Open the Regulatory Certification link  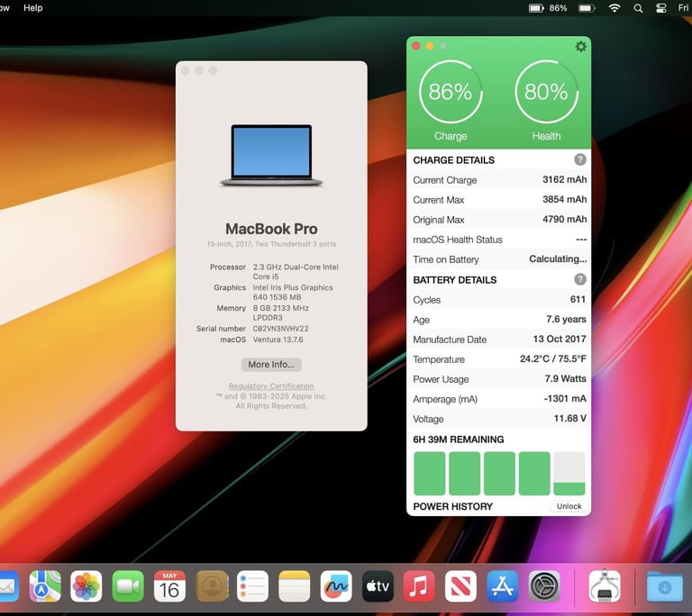coord(271,386)
